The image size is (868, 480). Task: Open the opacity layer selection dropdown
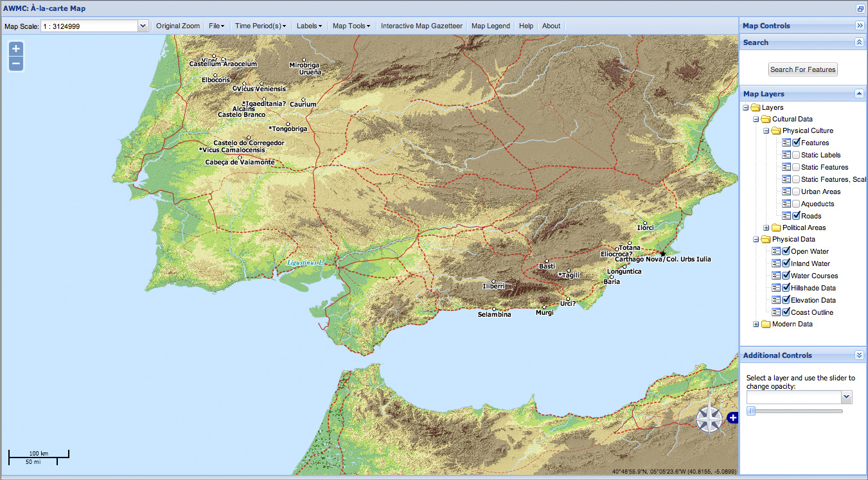(847, 397)
